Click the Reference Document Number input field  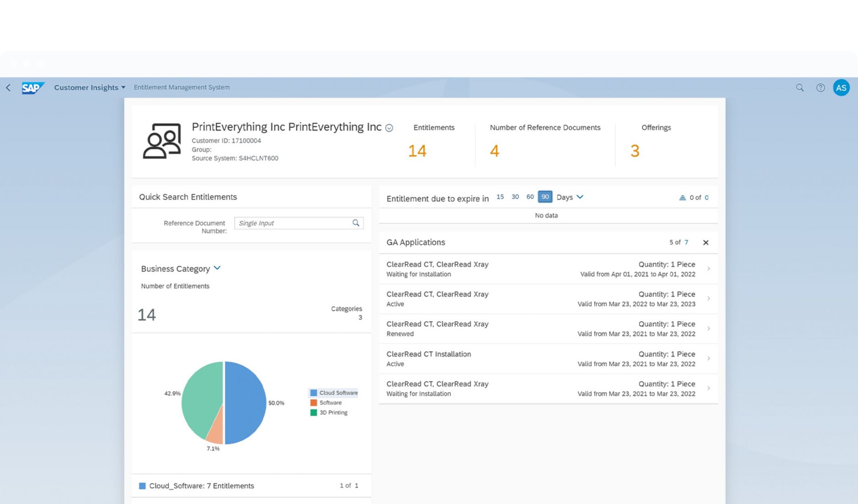292,223
